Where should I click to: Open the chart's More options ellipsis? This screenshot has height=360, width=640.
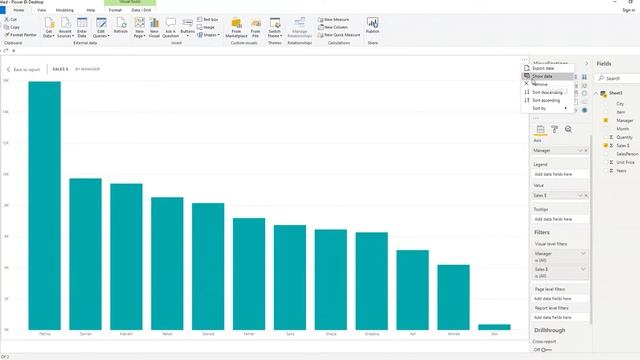click(x=524, y=60)
